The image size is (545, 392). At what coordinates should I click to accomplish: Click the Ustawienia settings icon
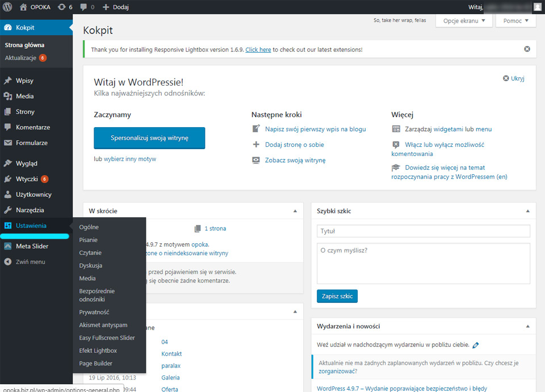coord(7,226)
